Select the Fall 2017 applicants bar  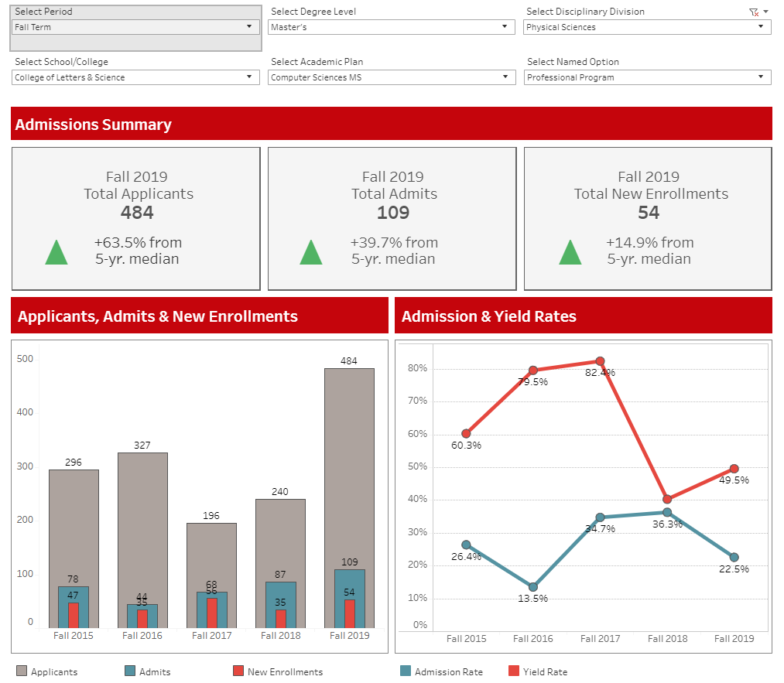click(x=211, y=557)
